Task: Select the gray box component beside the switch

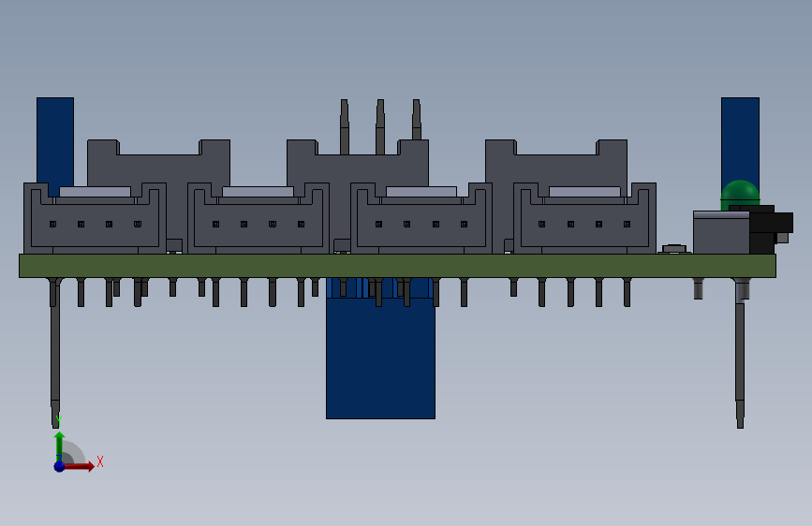Action: click(721, 232)
